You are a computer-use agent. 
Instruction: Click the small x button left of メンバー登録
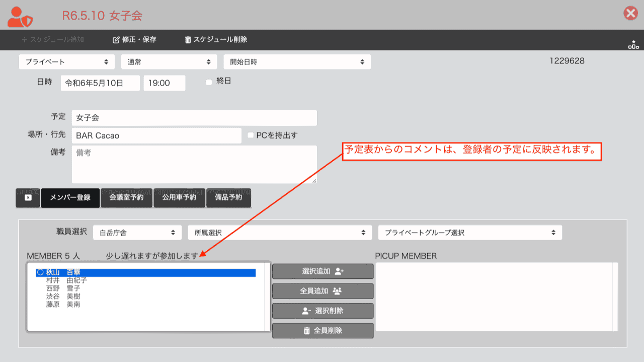tap(28, 198)
